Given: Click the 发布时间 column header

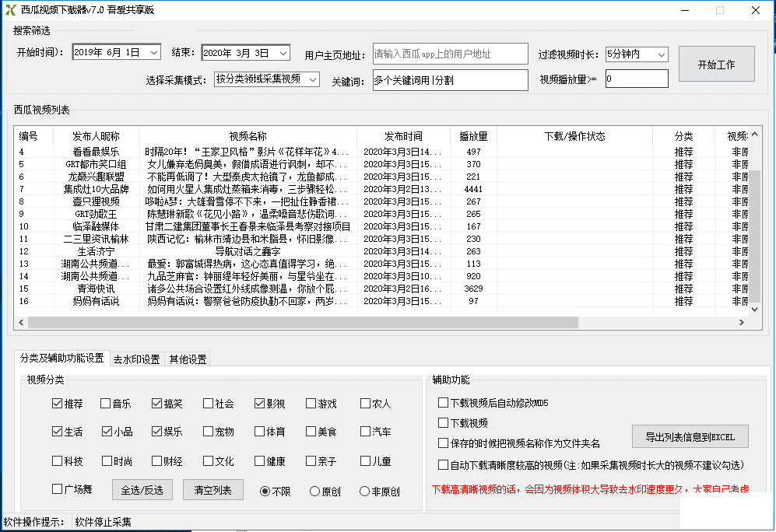Looking at the screenshot, I should pyautogui.click(x=403, y=136).
